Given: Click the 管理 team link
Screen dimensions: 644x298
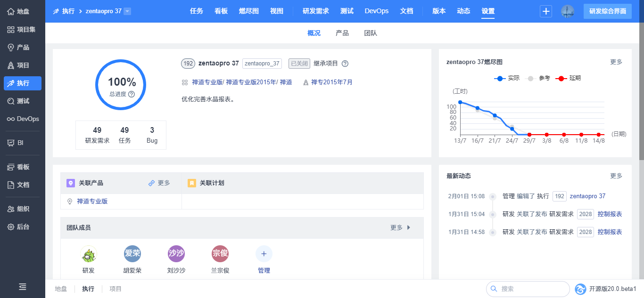Looking at the screenshot, I should pyautogui.click(x=264, y=270).
